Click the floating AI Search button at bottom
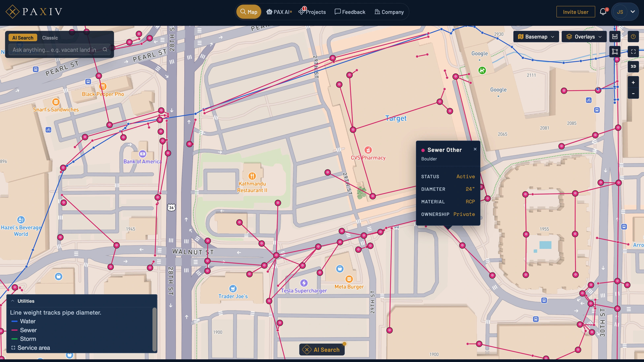Screen dimensions: 644x362 (x=322, y=350)
